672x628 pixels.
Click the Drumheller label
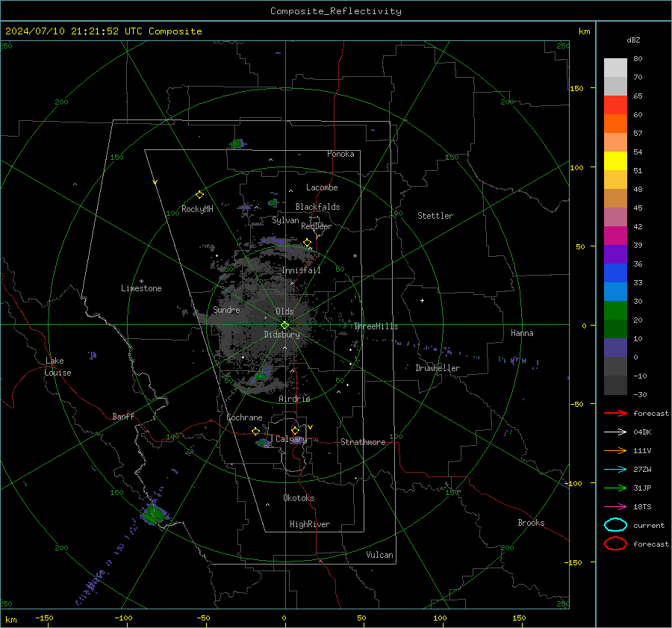point(438,368)
